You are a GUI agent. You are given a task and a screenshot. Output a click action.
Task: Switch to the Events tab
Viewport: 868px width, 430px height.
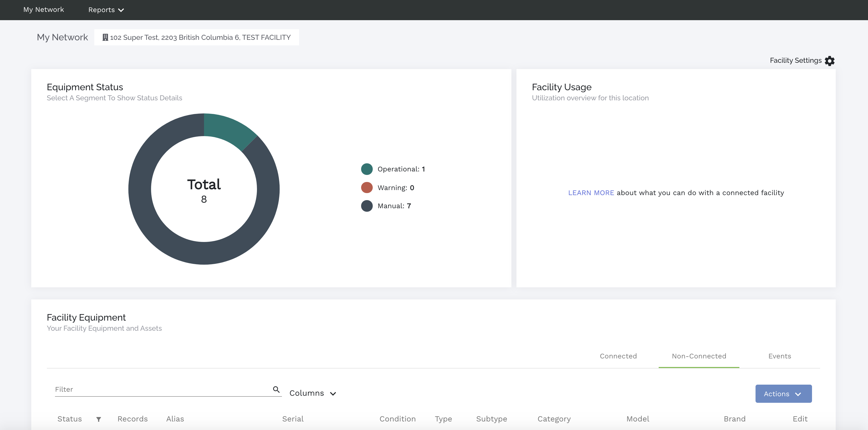coord(779,356)
